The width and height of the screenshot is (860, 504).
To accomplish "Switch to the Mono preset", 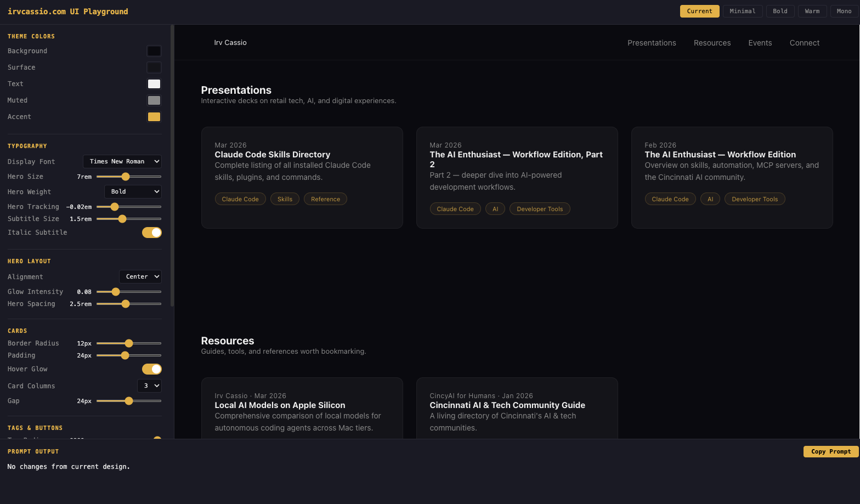I will 844,11.
